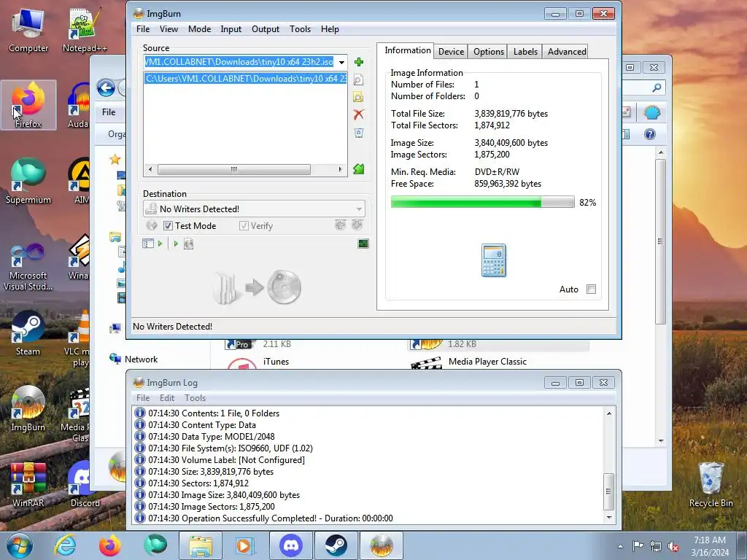Click the browse for folder icon
The width and height of the screenshot is (747, 560).
[358, 97]
